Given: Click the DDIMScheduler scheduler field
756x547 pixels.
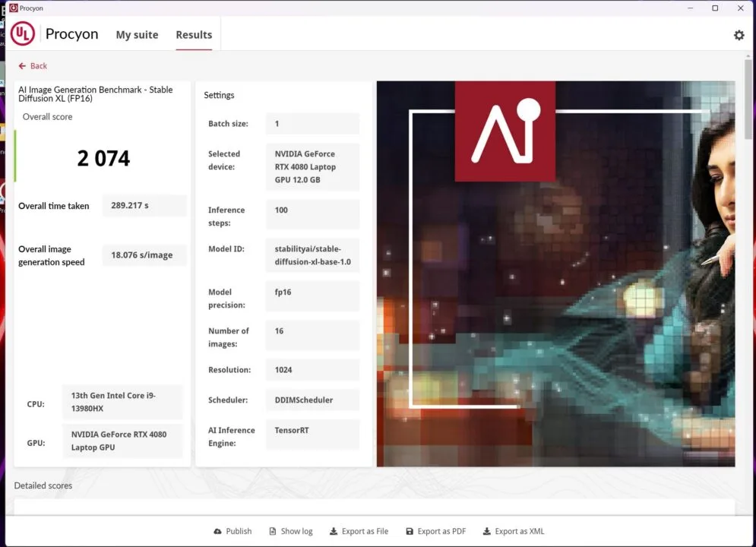Looking at the screenshot, I should pos(312,400).
